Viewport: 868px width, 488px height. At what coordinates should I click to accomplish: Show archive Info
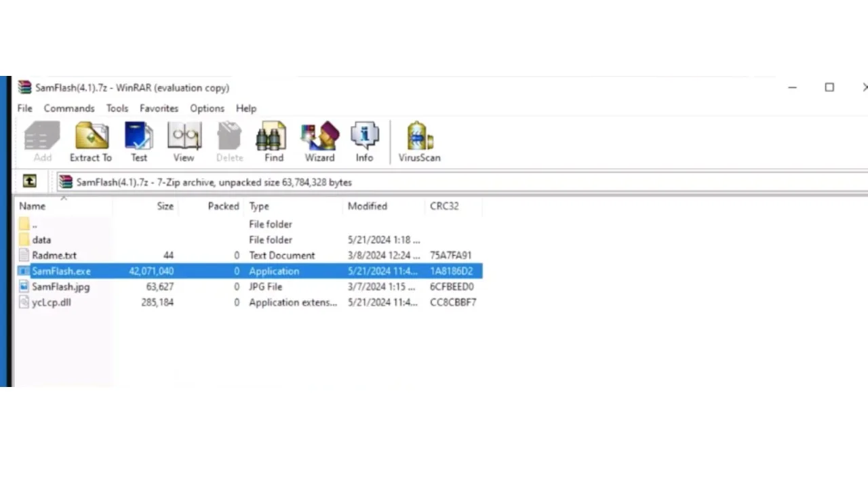point(365,142)
